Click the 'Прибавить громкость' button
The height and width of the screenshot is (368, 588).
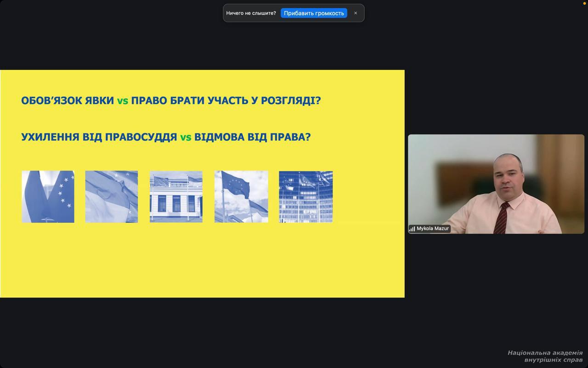(314, 13)
